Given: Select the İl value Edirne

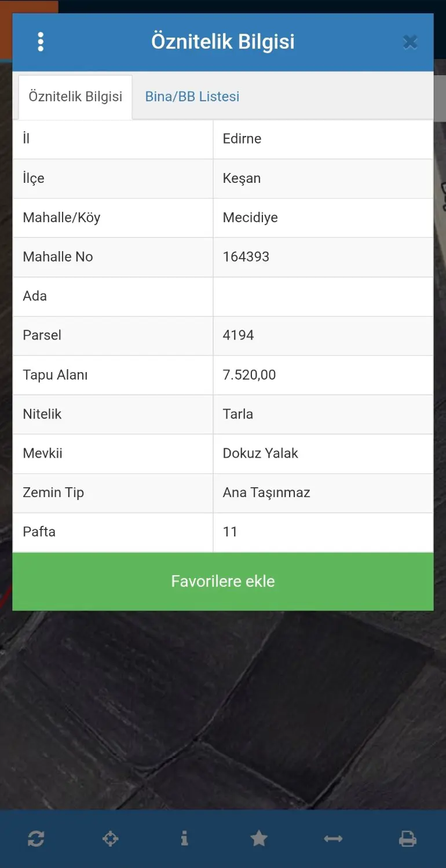Looking at the screenshot, I should tap(242, 138).
